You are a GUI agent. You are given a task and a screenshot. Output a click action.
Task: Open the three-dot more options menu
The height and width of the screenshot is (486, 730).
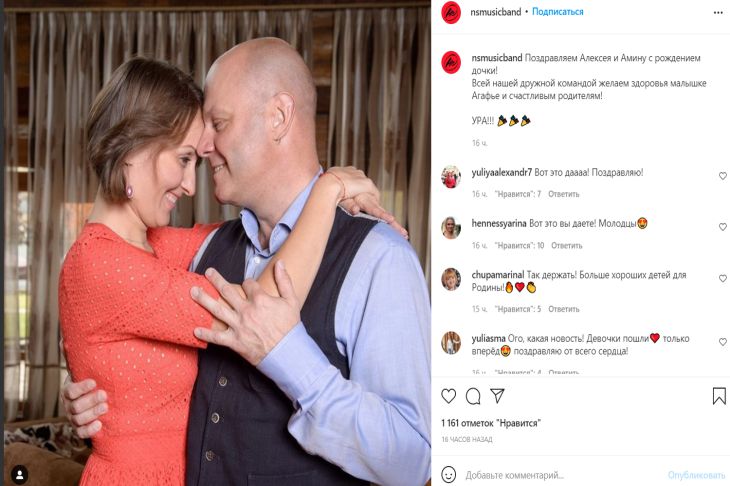(718, 12)
